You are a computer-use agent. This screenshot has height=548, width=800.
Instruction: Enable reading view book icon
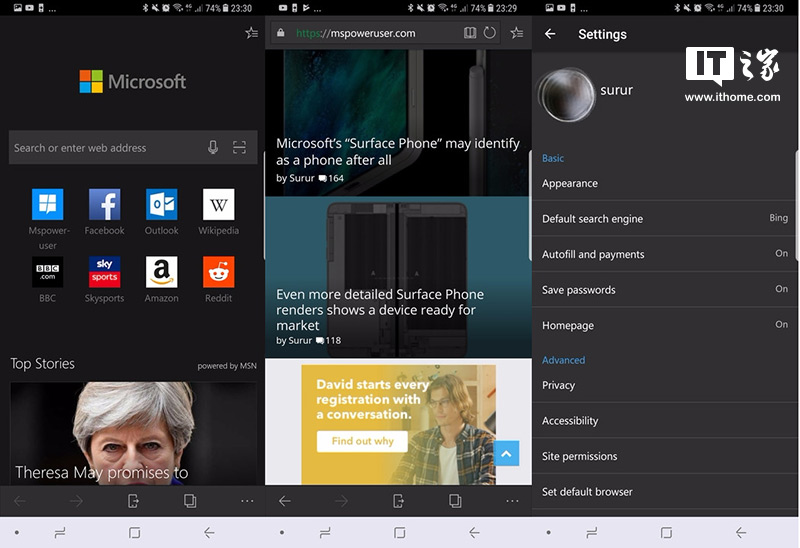[x=470, y=33]
